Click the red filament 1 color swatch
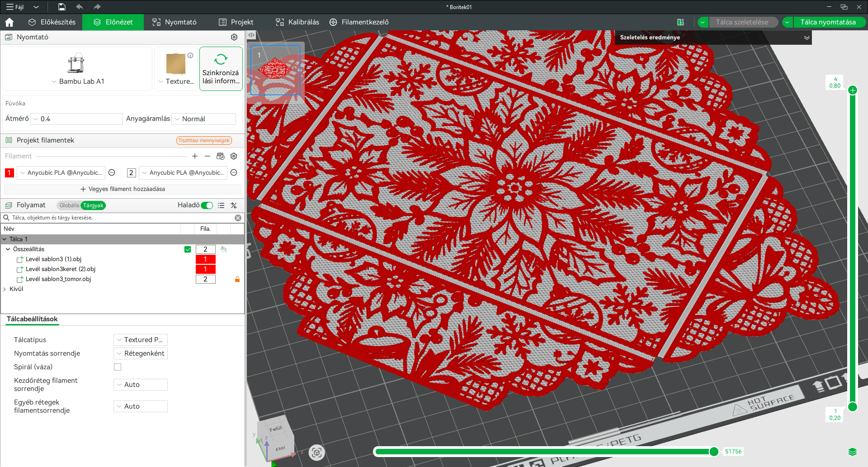The image size is (868, 467). 9,173
